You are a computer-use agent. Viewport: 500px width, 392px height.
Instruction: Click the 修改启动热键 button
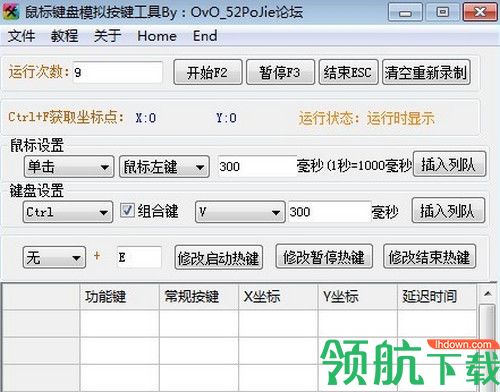[x=219, y=257]
